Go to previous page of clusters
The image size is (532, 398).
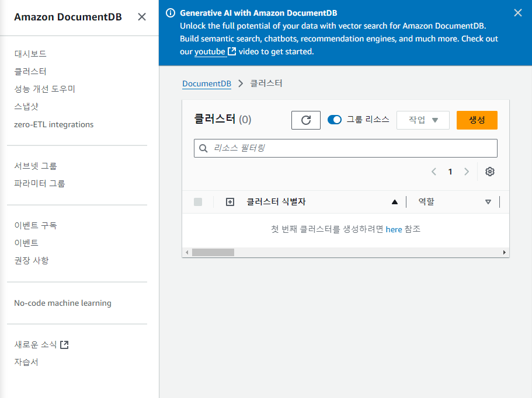434,172
